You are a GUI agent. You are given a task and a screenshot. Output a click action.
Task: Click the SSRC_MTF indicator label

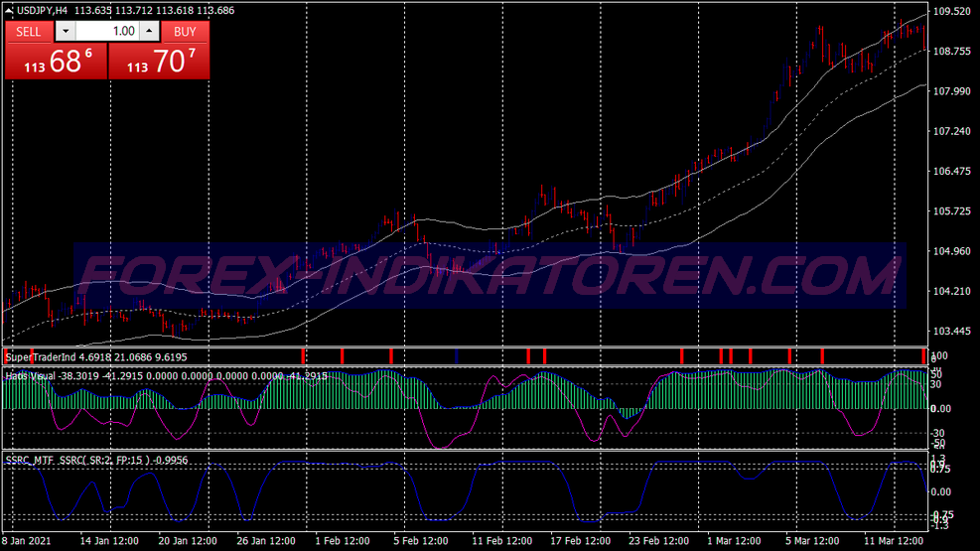[x=30, y=461]
